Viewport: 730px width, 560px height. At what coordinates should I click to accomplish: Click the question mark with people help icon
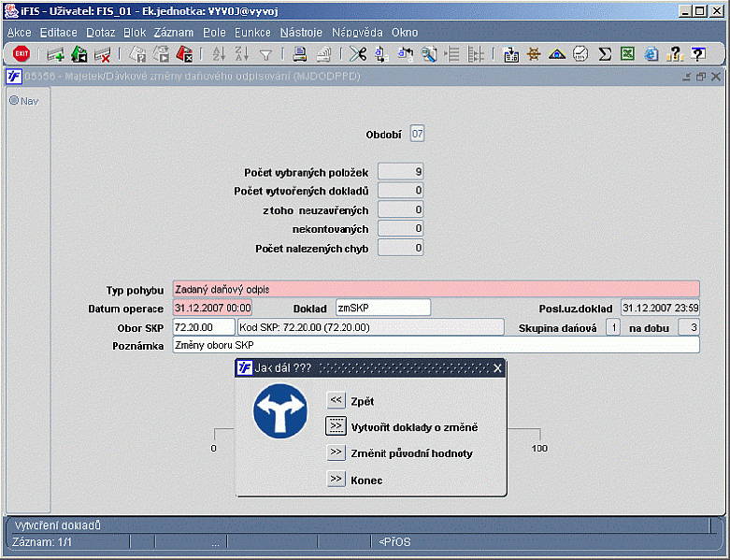tap(675, 54)
